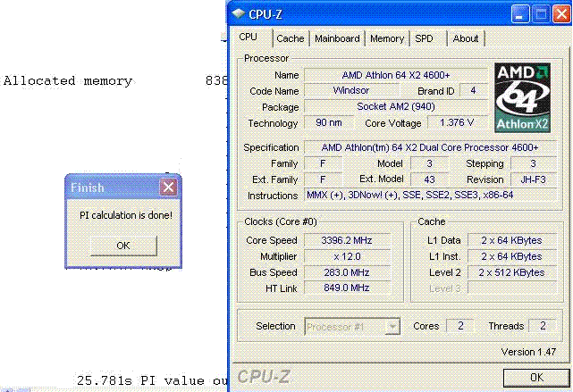
Task: Click the L1 Inst. cache value
Action: point(512,256)
